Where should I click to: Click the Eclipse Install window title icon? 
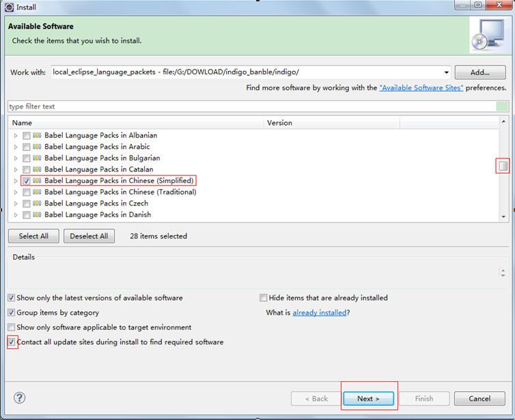tap(9, 7)
